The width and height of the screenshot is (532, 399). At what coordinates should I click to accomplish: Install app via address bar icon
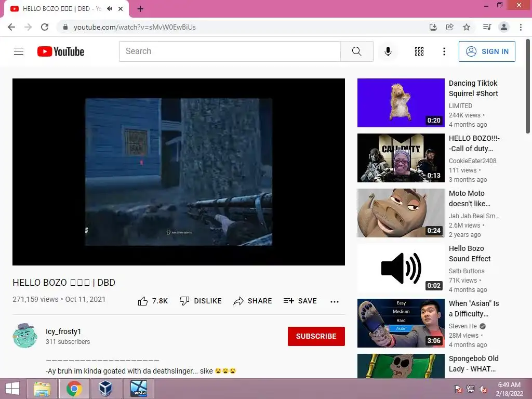[433, 27]
